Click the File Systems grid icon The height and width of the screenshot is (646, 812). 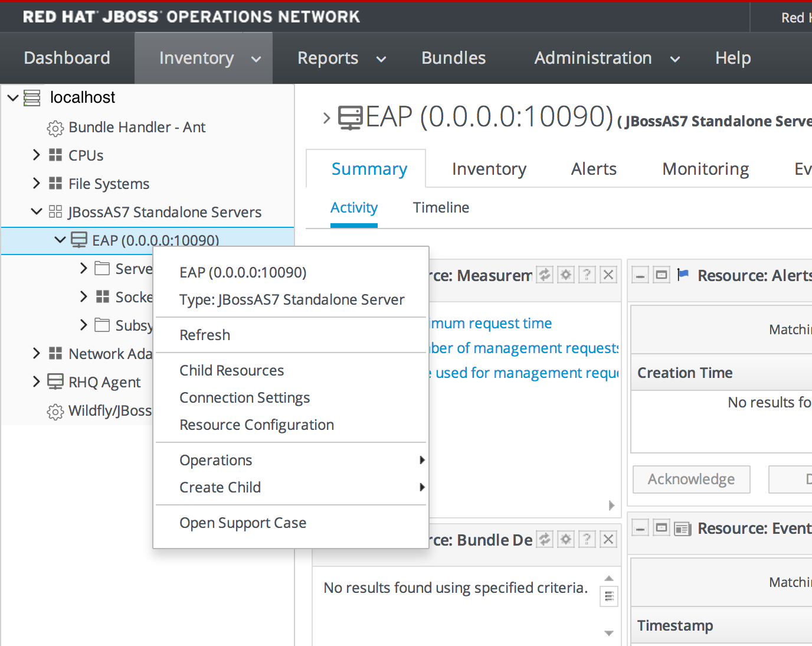click(x=55, y=184)
